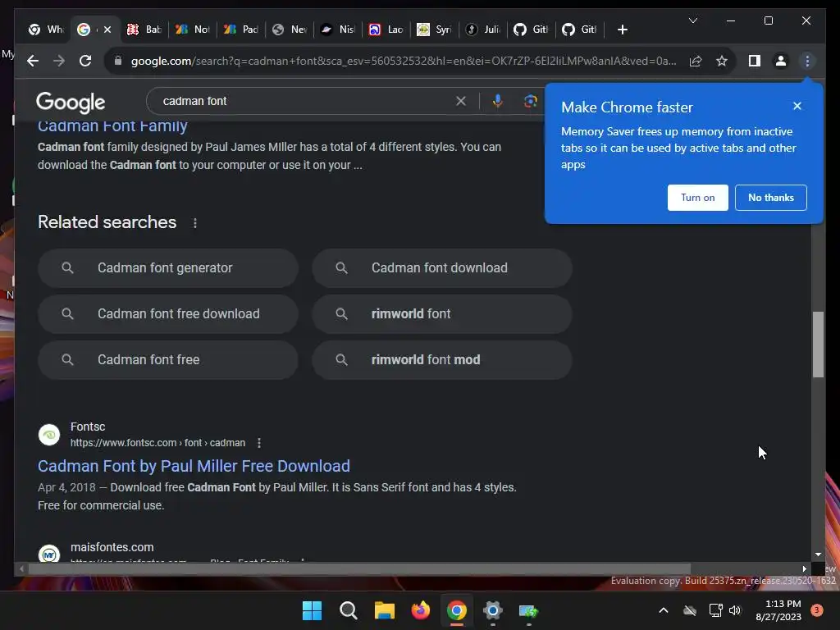The width and height of the screenshot is (840, 630).
Task: Click the Fontsc site favicon
Action: tap(49, 435)
